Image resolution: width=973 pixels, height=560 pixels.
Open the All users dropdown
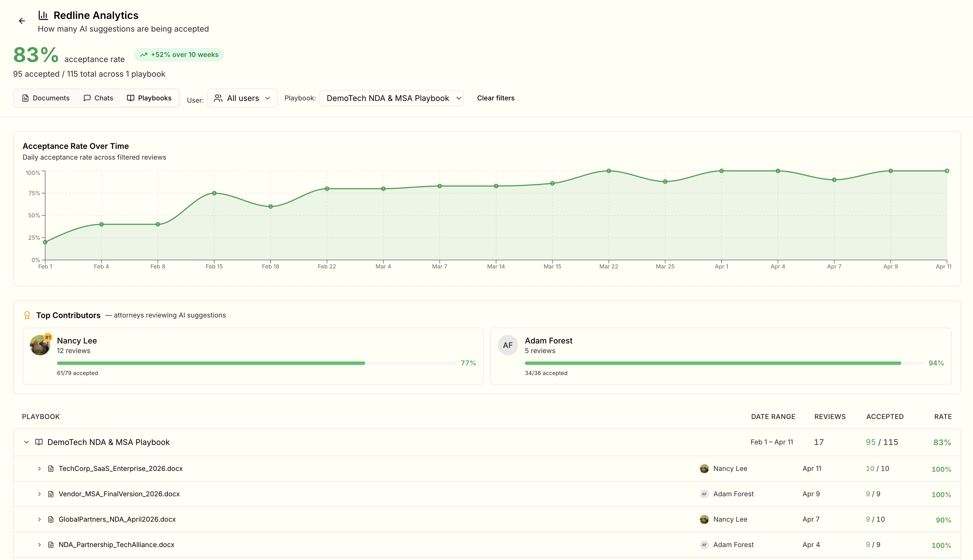(242, 98)
